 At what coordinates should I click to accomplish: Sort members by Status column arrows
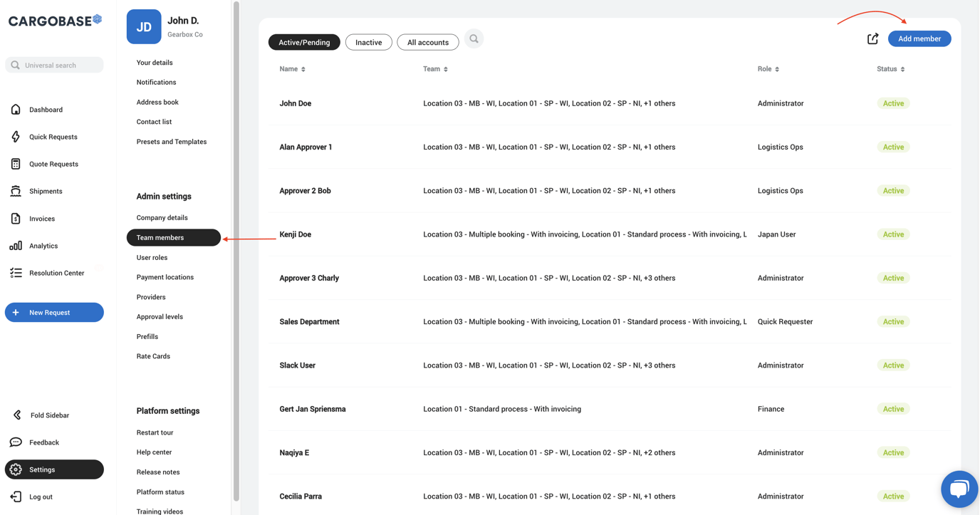[902, 69]
